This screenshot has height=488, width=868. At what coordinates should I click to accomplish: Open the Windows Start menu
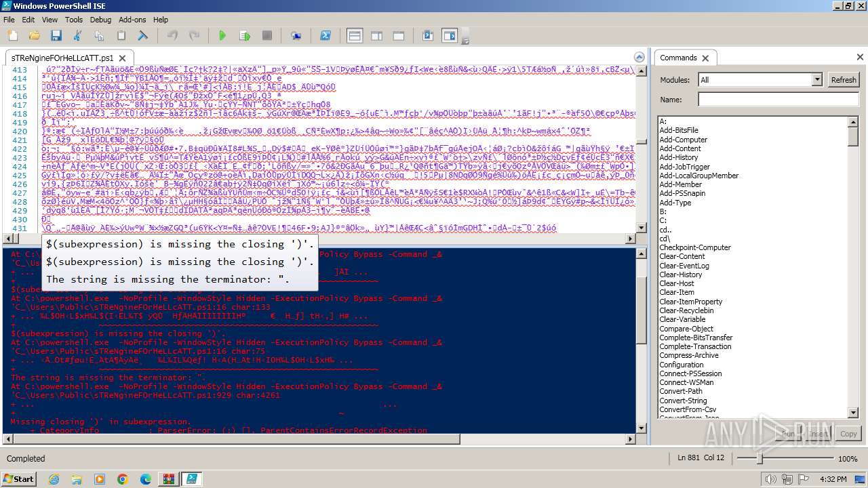(x=18, y=479)
